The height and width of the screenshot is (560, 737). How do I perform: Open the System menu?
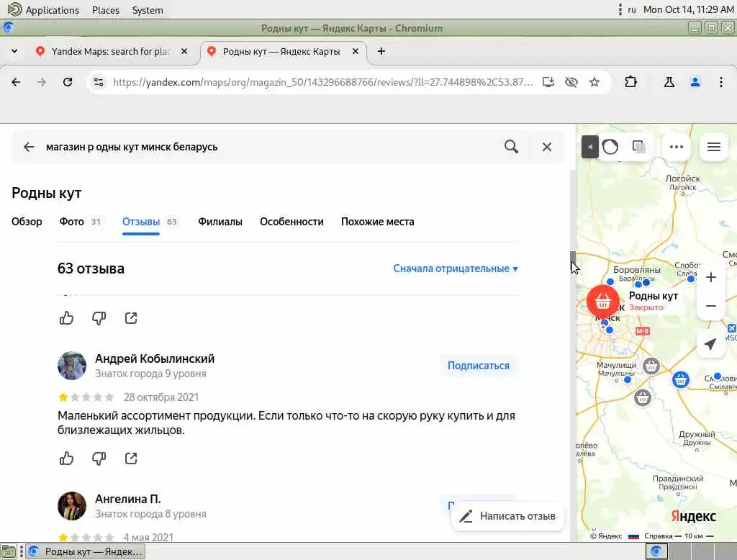[x=148, y=10]
